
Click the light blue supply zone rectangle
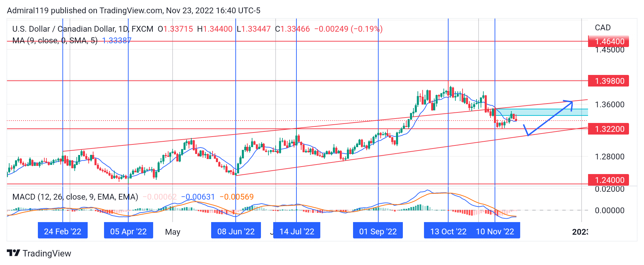tap(542, 112)
